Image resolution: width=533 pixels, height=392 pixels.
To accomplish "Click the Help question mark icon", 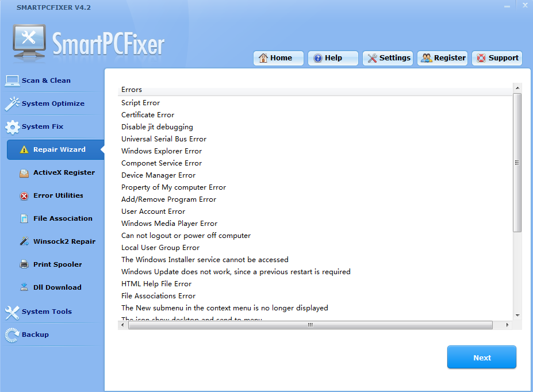I will coord(318,58).
